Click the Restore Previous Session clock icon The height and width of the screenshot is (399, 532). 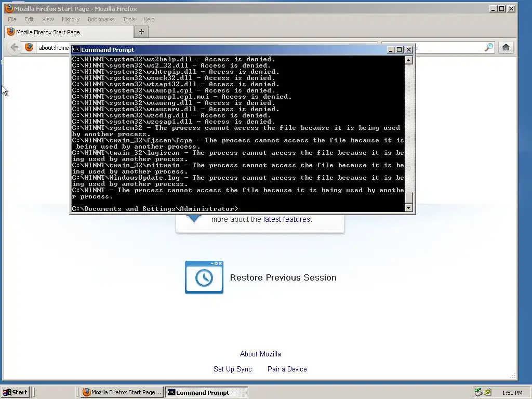click(x=204, y=277)
